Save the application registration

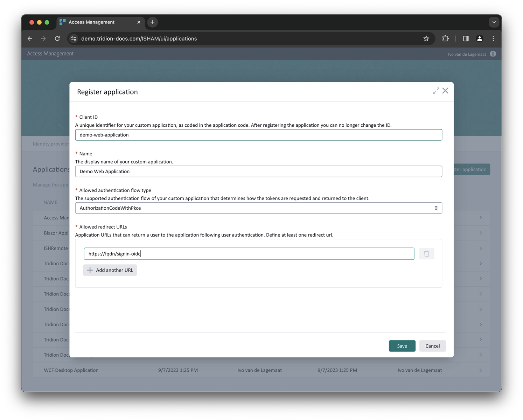click(402, 346)
